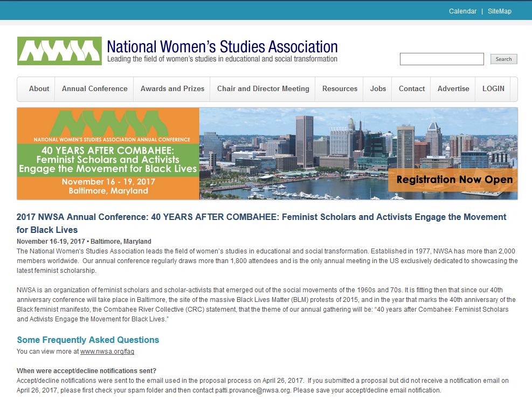Screen dimensions: 532x399
Task: Click the NWSA green logo
Action: (x=59, y=51)
